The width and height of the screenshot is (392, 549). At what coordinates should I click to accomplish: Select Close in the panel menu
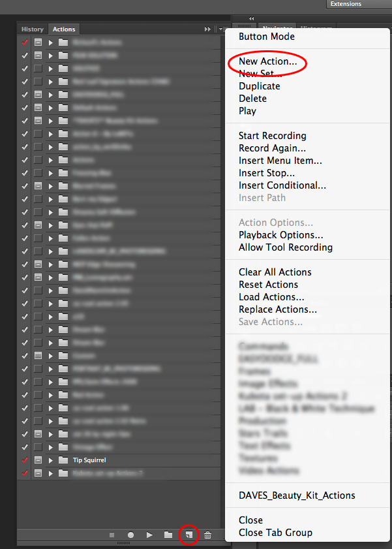(250, 520)
